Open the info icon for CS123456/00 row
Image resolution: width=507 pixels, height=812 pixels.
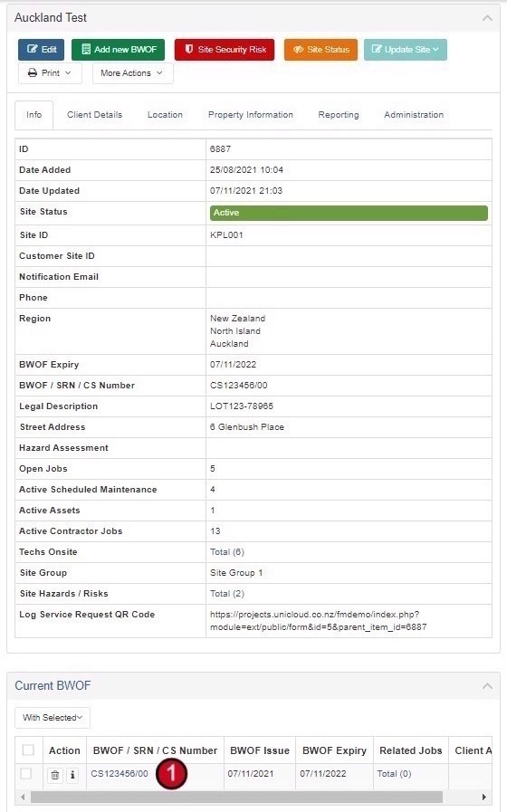pos(72,775)
